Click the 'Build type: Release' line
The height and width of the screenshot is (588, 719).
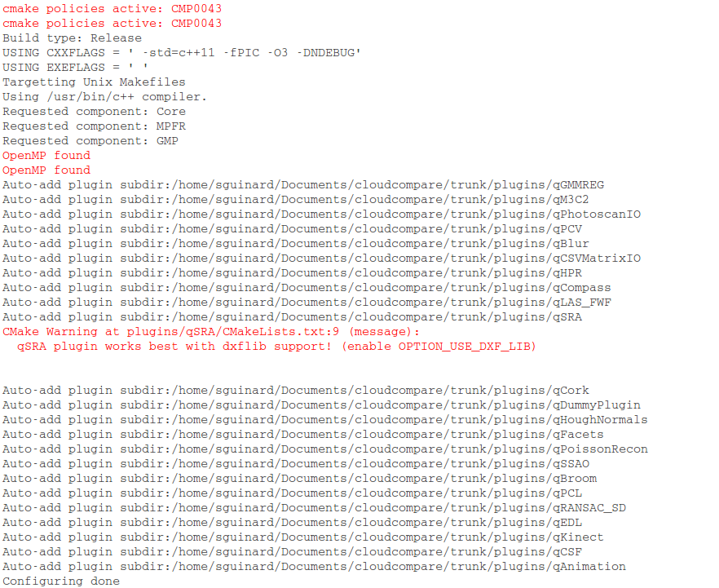pos(72,38)
